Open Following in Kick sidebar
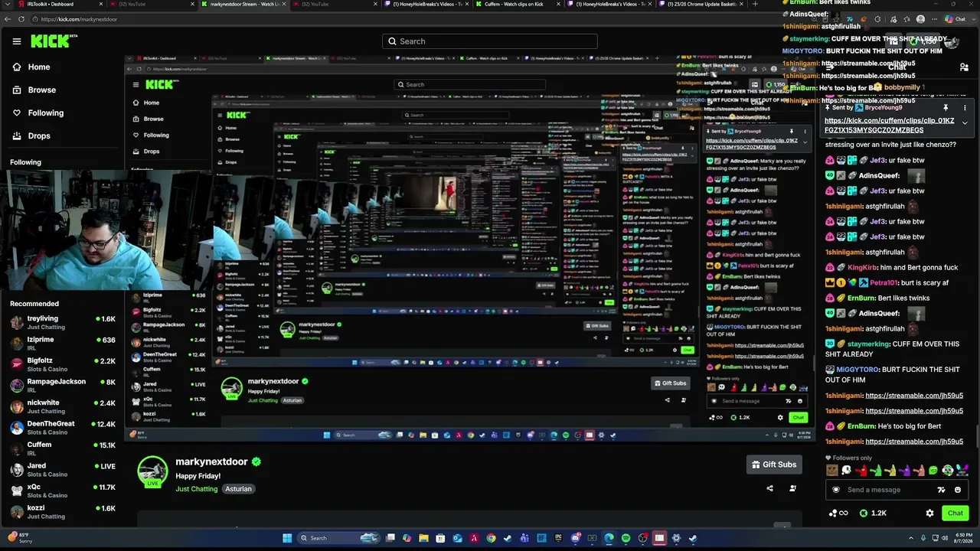 (x=38, y=113)
